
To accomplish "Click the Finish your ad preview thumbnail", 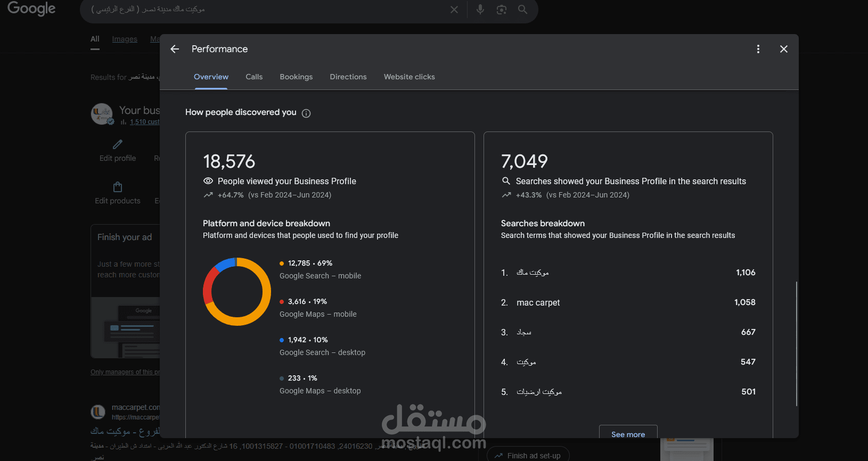I will tap(125, 327).
